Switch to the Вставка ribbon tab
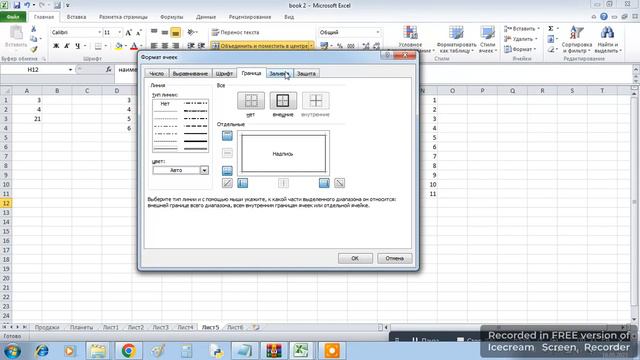 (x=76, y=17)
